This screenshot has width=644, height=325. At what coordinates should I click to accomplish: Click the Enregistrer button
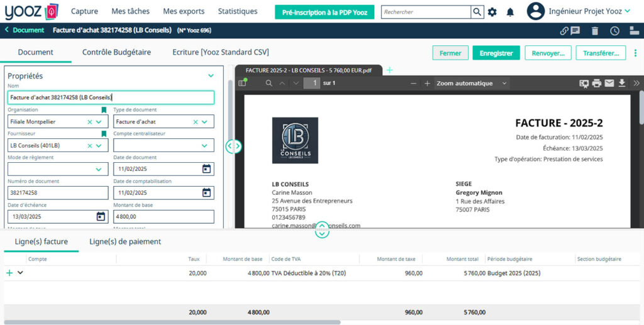496,53
